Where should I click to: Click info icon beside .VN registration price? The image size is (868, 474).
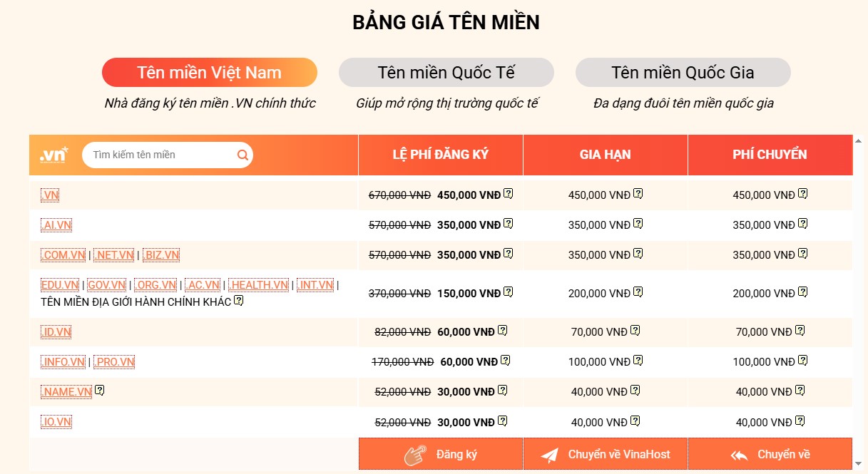click(x=509, y=194)
